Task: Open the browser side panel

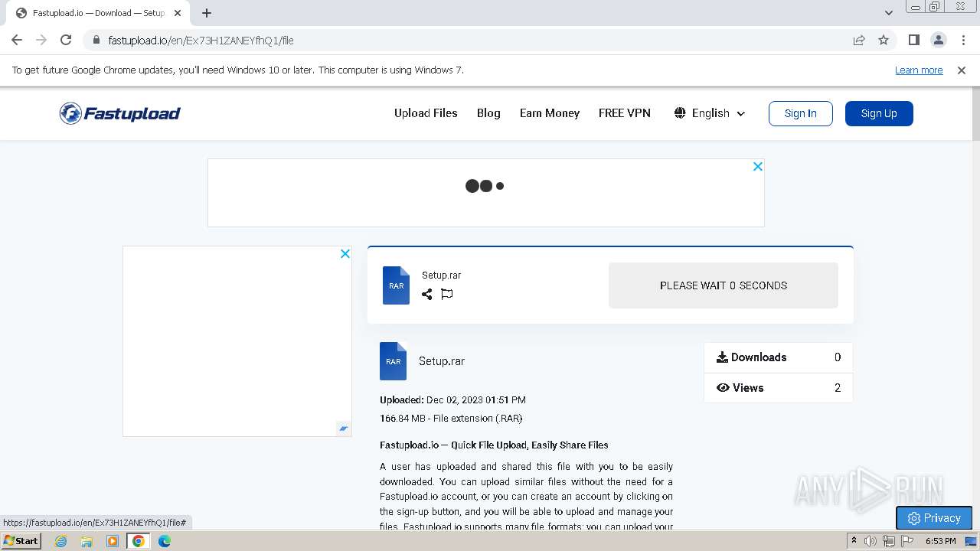Action: coord(913,40)
